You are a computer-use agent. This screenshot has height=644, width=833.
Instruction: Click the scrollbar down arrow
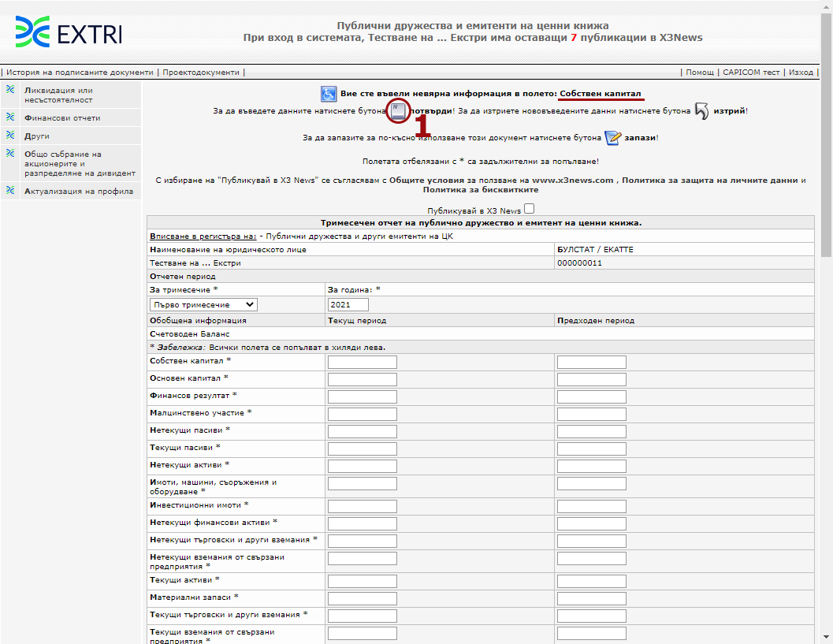pos(826,637)
